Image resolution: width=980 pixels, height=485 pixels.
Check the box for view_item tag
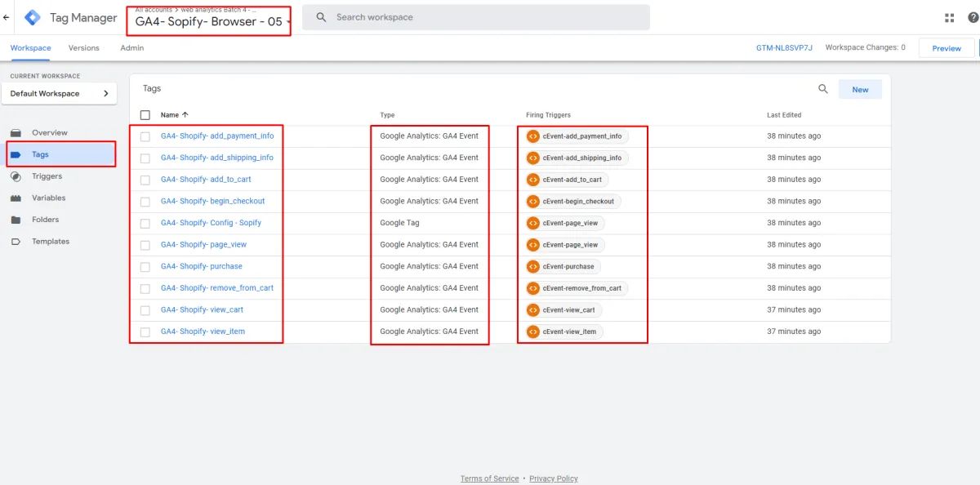coord(145,332)
